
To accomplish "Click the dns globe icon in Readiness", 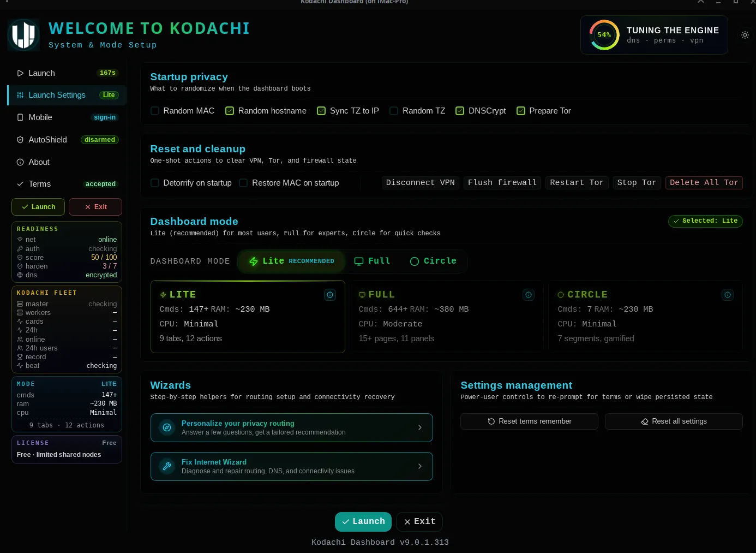I will [20, 275].
